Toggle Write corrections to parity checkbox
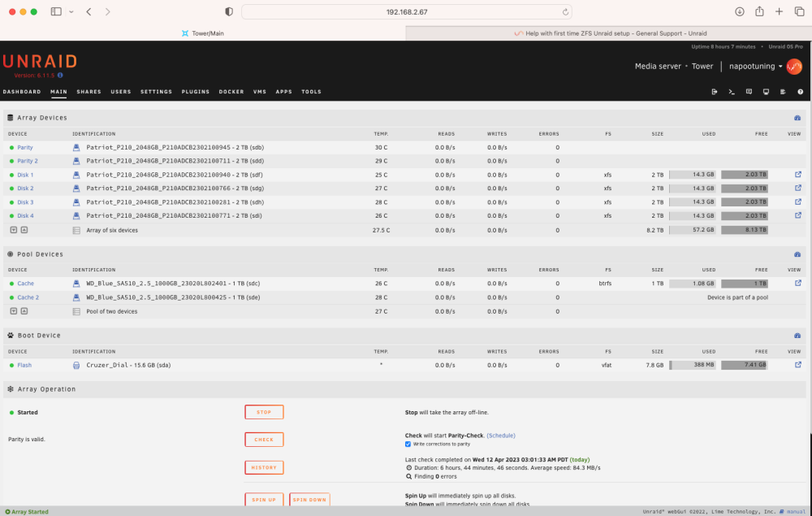812x516 pixels. click(408, 444)
